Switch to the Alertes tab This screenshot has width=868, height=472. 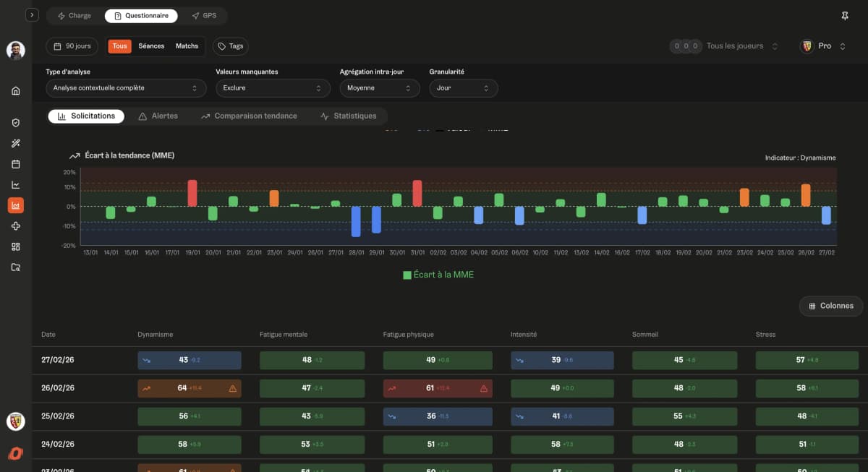point(158,116)
